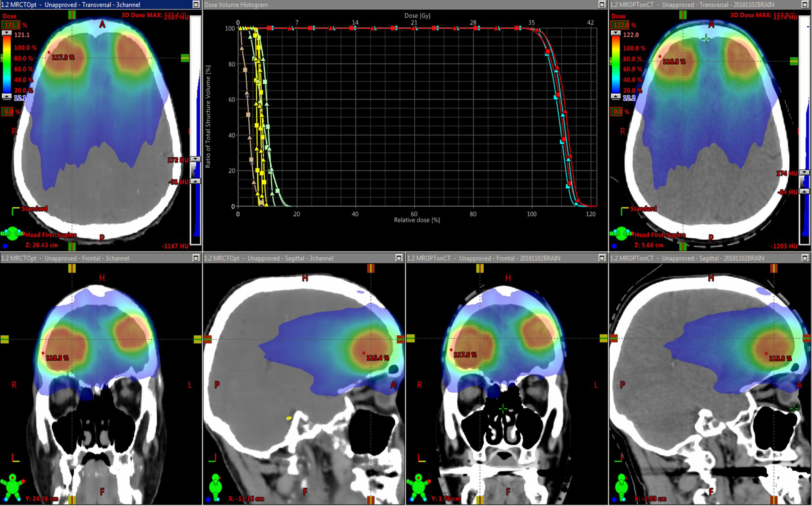Click green crosshair marker in MROPTonCT transversal view
The width and height of the screenshot is (812, 506).
[706, 39]
